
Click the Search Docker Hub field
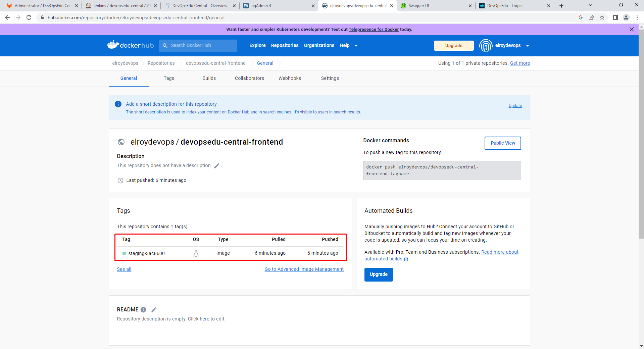(x=198, y=46)
